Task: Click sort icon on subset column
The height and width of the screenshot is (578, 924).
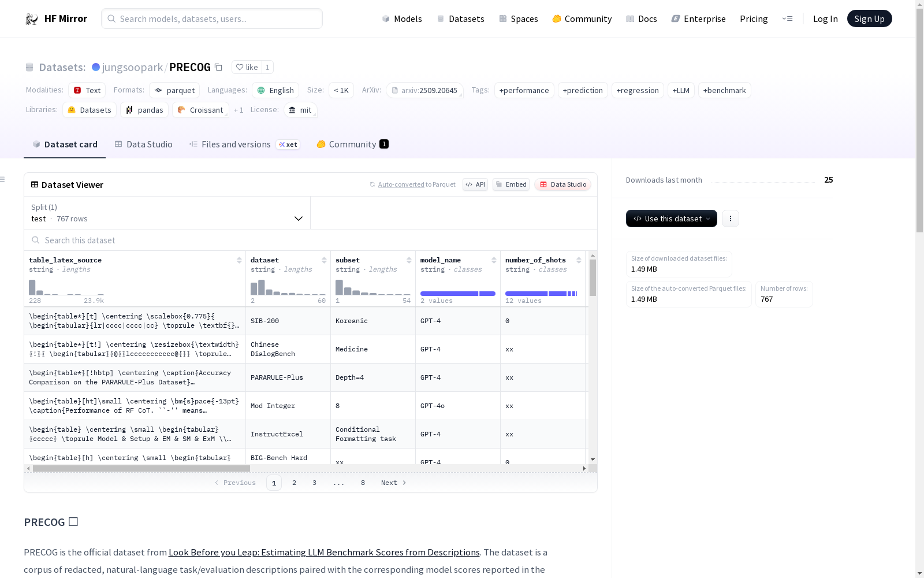Action: (409, 260)
